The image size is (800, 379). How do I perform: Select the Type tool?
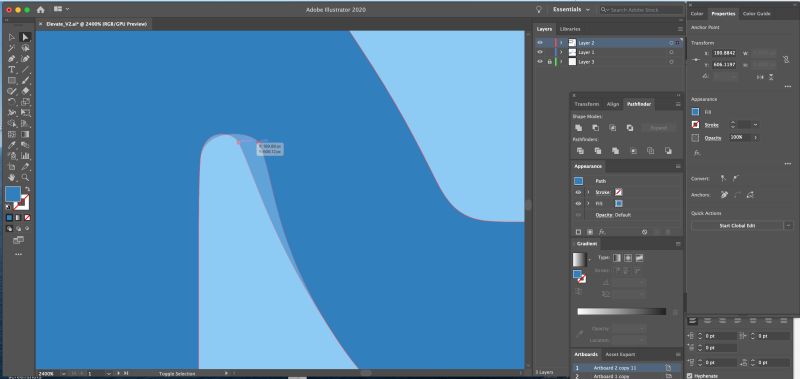pos(12,69)
